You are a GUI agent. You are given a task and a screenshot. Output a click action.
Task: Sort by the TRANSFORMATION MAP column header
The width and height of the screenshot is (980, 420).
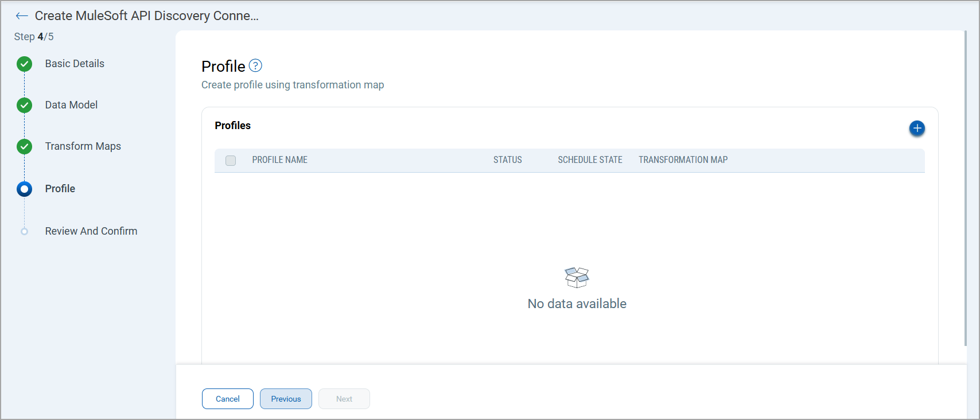click(683, 160)
